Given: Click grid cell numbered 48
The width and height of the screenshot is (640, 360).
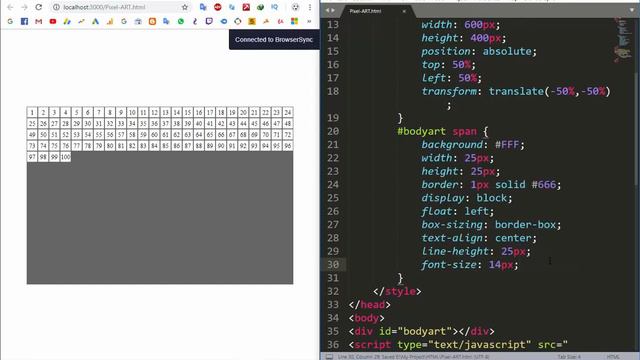Looking at the screenshot, I should coord(288,123).
